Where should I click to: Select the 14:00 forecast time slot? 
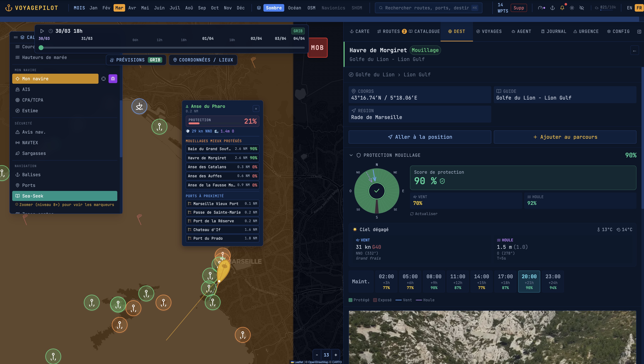point(481,281)
